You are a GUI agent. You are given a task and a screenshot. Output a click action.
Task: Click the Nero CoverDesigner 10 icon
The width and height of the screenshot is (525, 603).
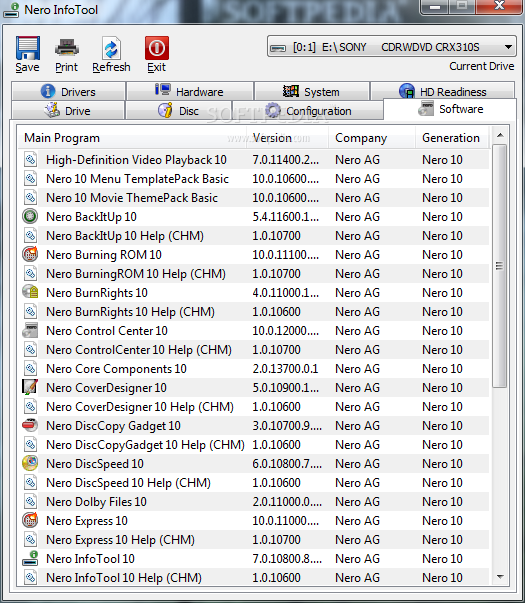[x=30, y=388]
